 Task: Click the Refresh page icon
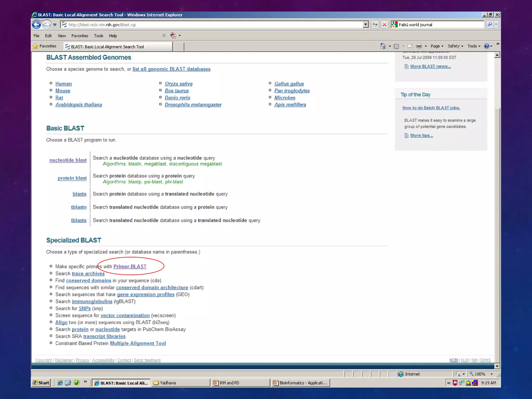(x=375, y=25)
